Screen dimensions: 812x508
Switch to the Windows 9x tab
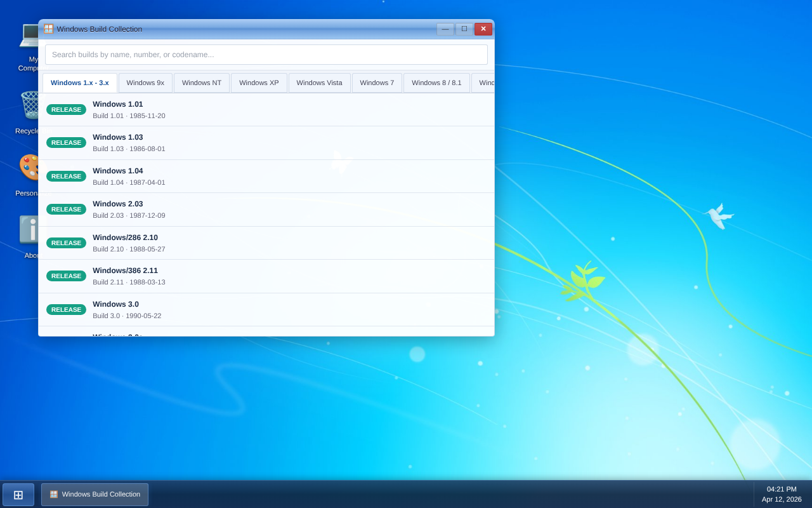tap(145, 83)
